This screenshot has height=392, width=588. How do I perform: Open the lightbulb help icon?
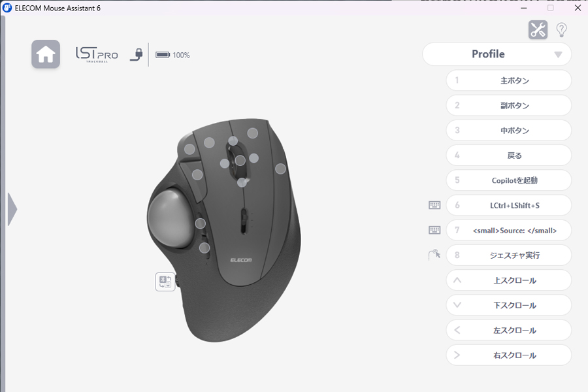click(561, 29)
